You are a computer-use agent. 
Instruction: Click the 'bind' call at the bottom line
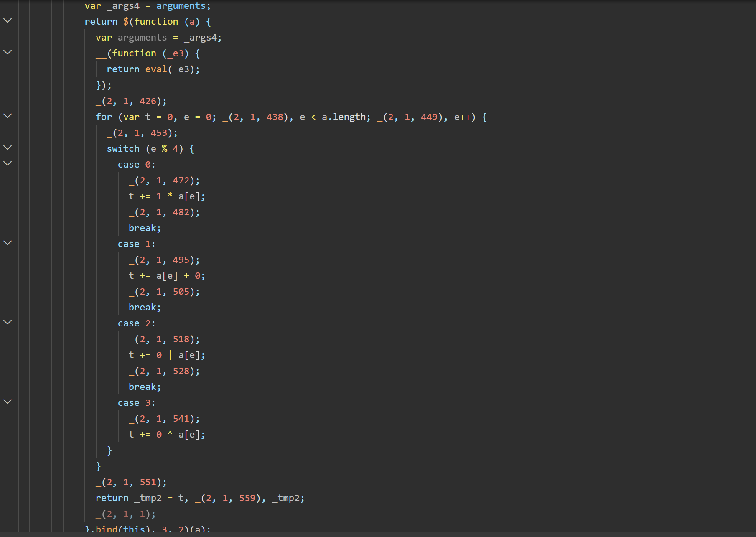point(106,529)
